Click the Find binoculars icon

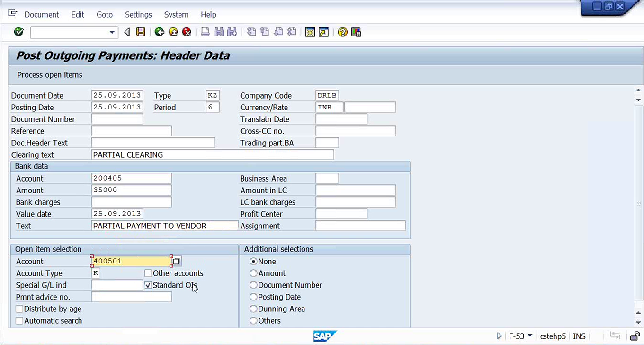[x=219, y=32]
